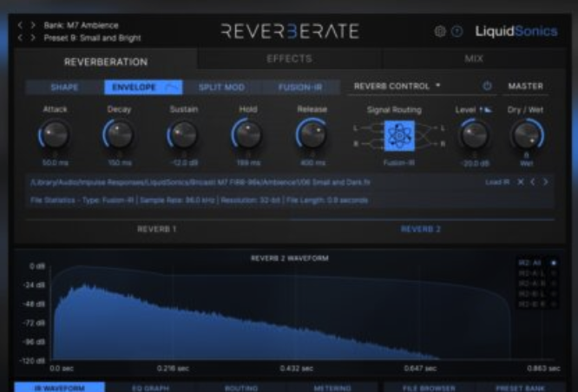Click the Dry / Wet knob
The image size is (578, 392).
[x=527, y=134]
